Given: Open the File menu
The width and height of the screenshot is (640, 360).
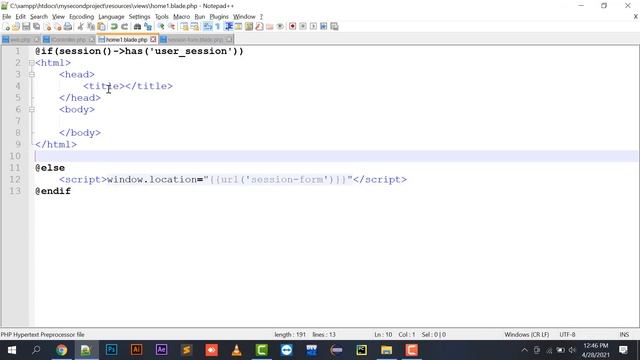Looking at the screenshot, I should [7, 17].
